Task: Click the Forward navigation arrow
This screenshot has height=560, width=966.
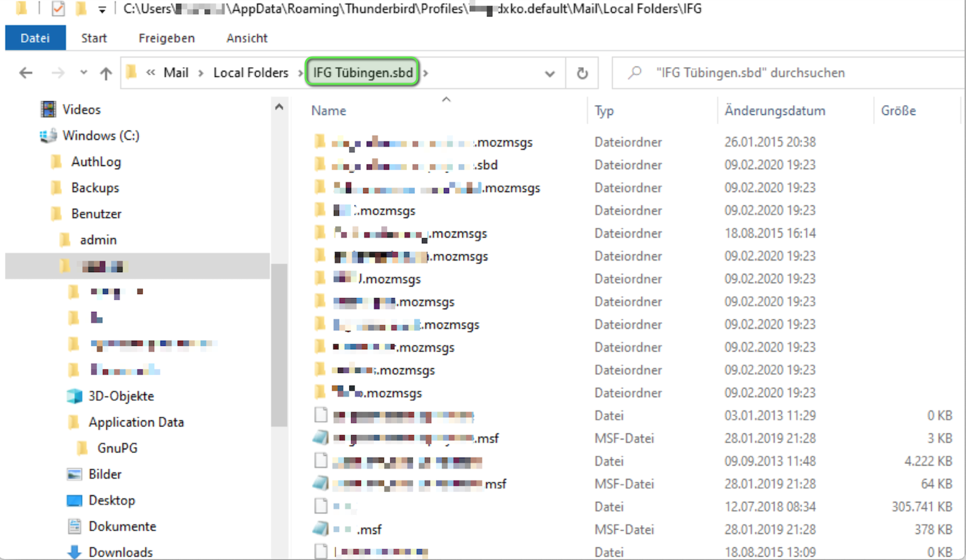Action: 58,73
